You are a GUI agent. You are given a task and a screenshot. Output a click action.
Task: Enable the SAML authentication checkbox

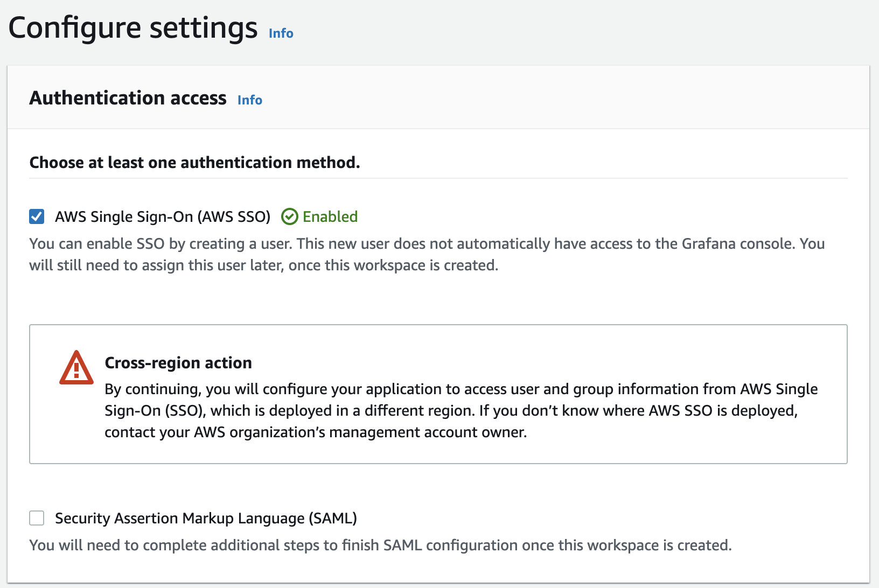(37, 518)
